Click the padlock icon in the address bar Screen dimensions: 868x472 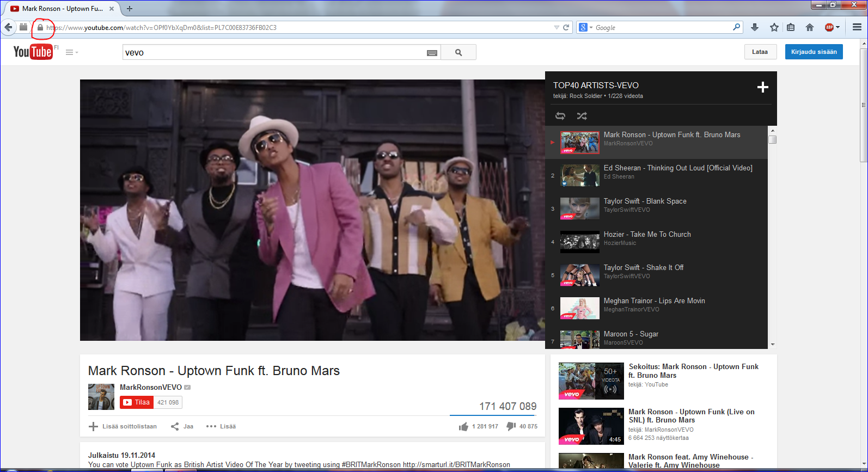[x=40, y=27]
